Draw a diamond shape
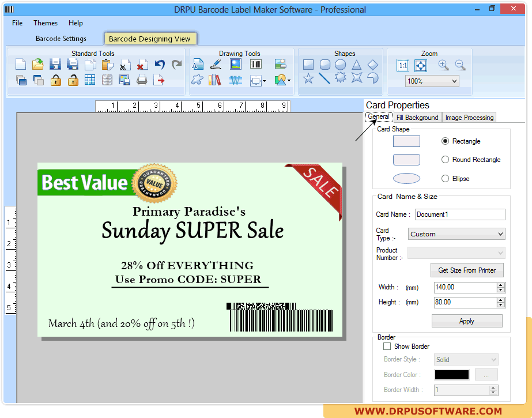This screenshot has height=418, width=532. click(372, 65)
